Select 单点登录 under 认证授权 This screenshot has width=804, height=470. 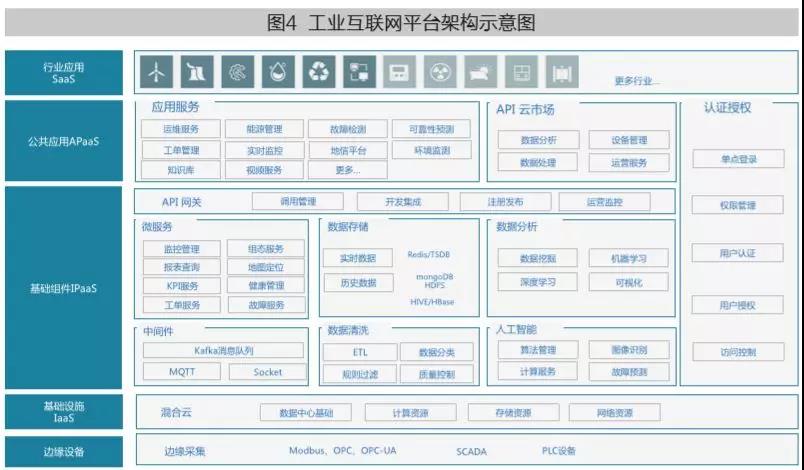coord(738,159)
